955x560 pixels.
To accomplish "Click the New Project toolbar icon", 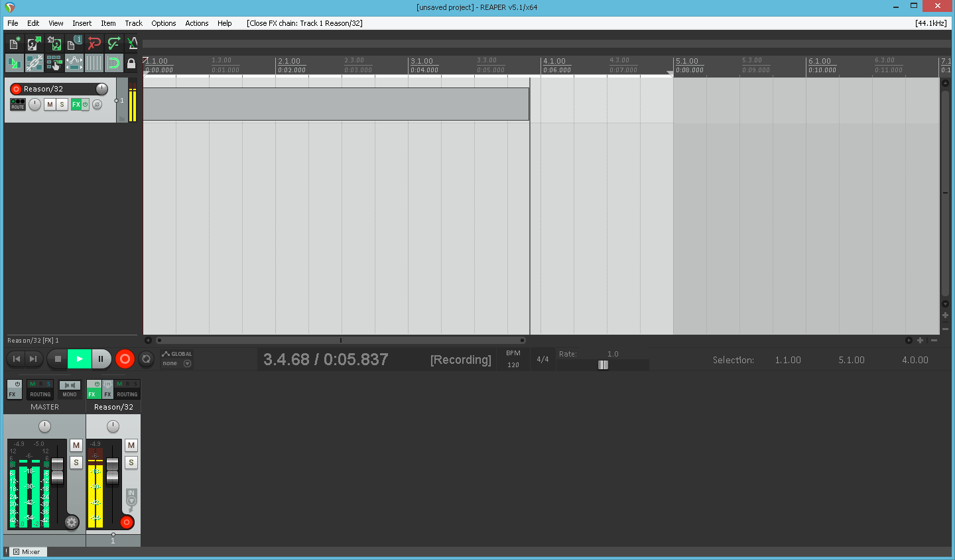I will (14, 44).
